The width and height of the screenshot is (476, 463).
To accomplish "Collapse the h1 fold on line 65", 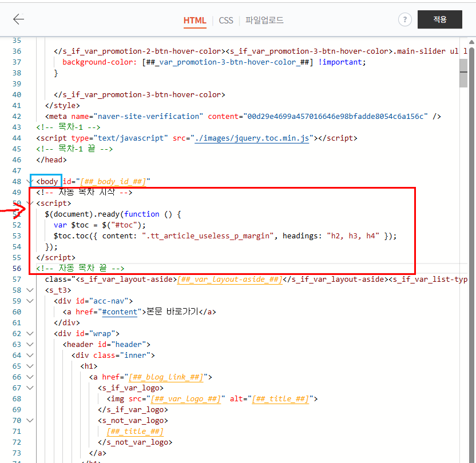I will [x=30, y=366].
